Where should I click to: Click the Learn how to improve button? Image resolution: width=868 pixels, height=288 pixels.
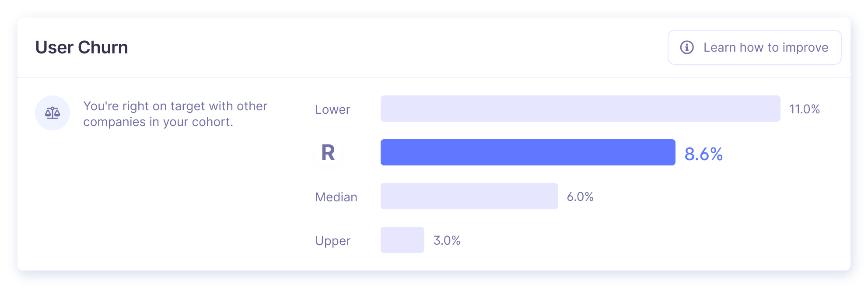(x=754, y=47)
